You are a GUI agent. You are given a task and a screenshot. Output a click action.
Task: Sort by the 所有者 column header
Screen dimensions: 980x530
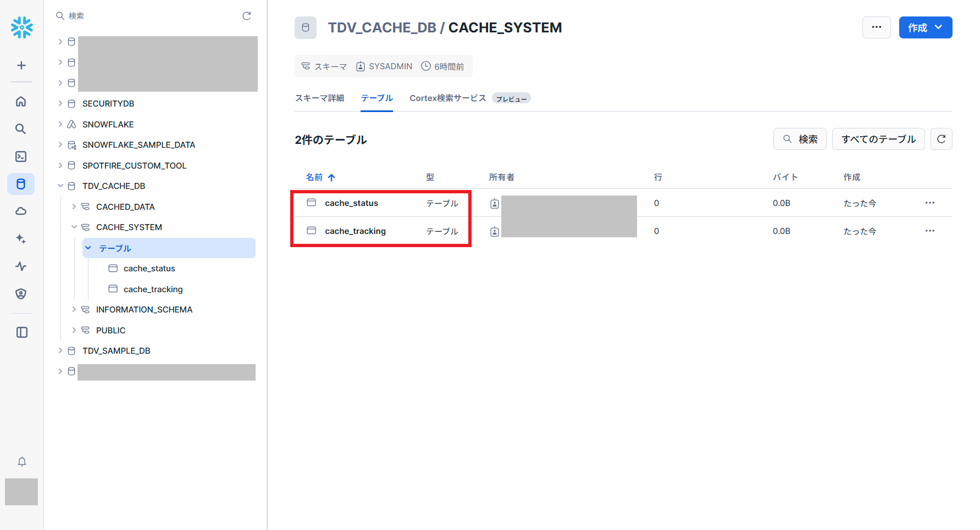click(502, 177)
